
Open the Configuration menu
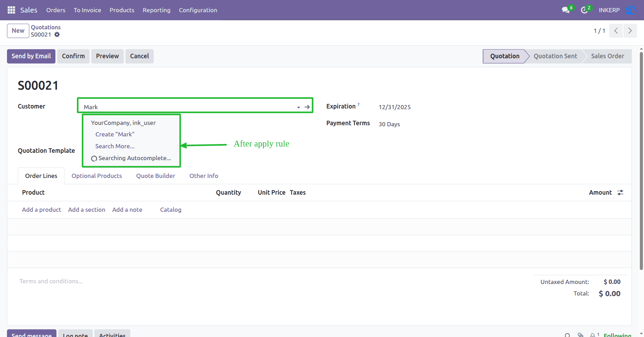[x=198, y=10]
